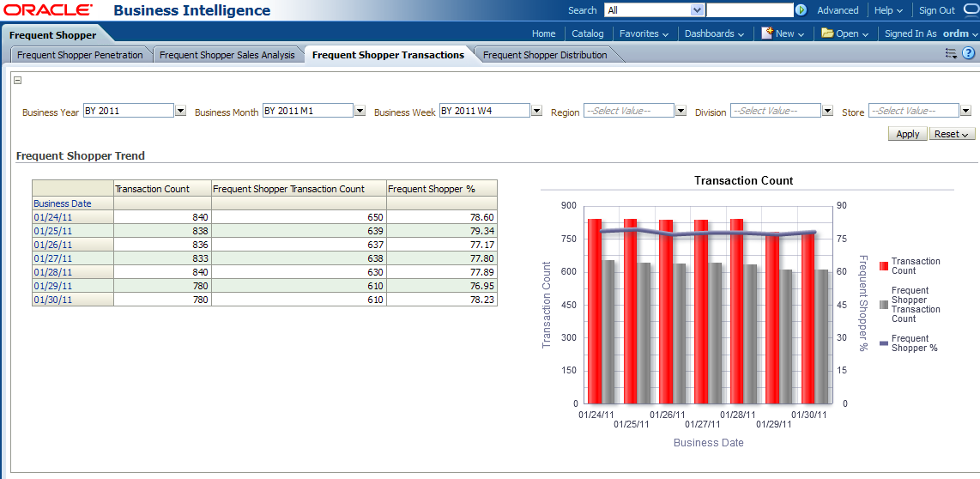Click the Oracle logo
The height and width of the screenshot is (479, 980).
tap(49, 10)
